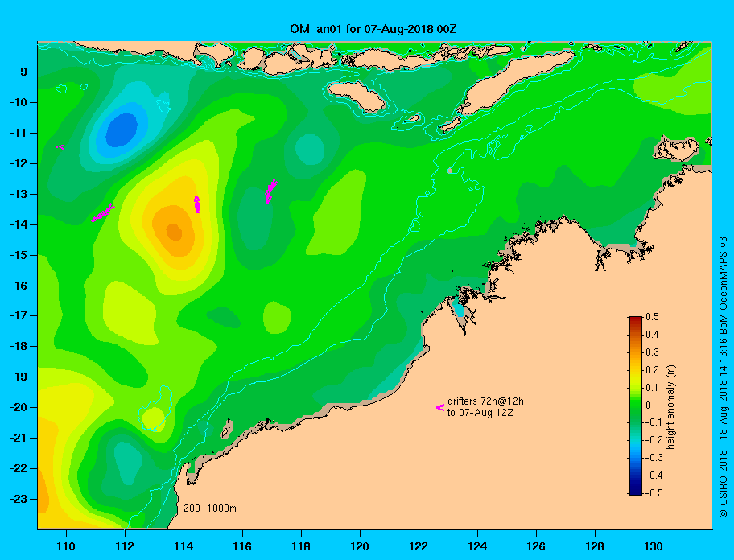Click the teal eddy center near 118.3E 11.5S
Screen dimensions: 734x560
310,149
